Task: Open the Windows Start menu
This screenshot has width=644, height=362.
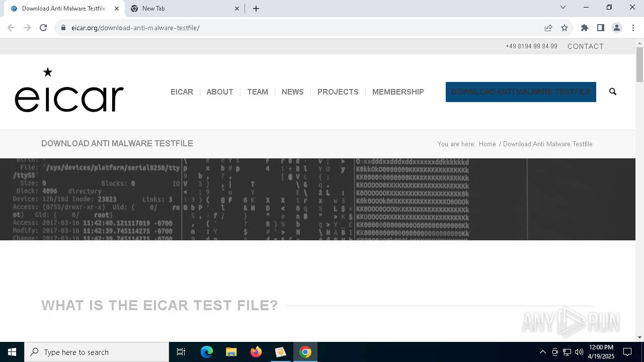Action: coord(12,352)
